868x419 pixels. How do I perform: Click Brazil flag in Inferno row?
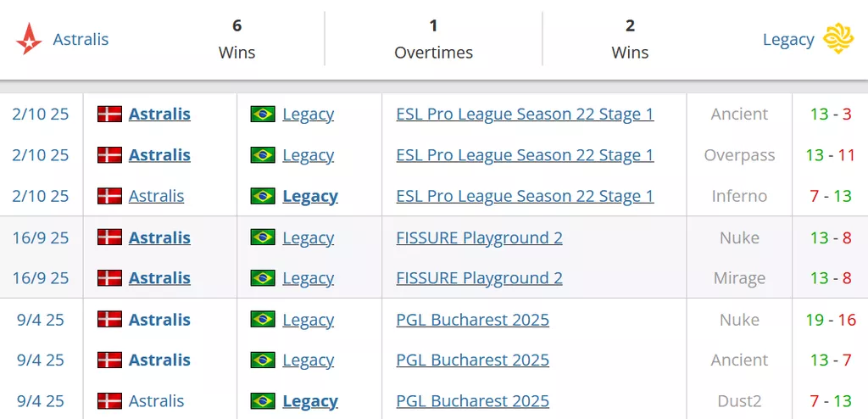[x=263, y=196]
